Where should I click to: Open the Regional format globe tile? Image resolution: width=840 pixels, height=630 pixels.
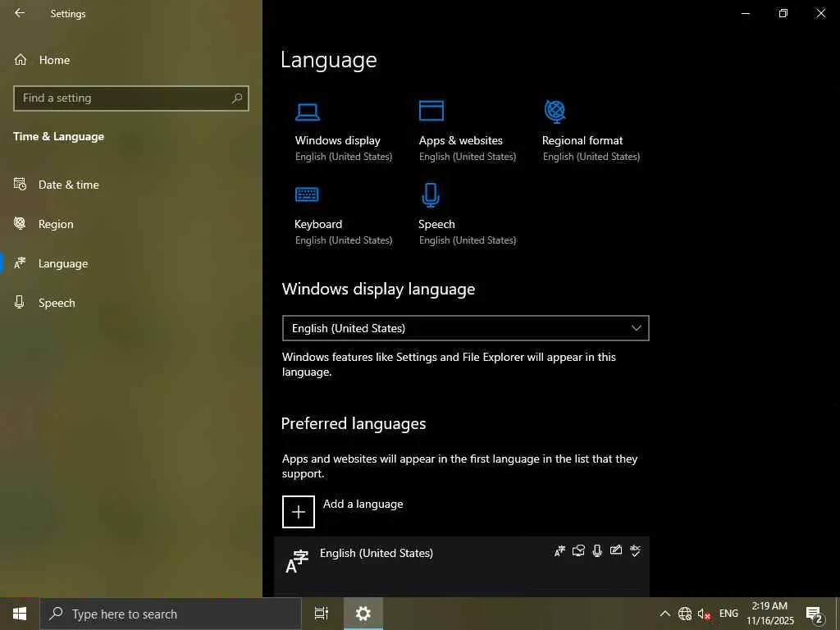pyautogui.click(x=591, y=131)
